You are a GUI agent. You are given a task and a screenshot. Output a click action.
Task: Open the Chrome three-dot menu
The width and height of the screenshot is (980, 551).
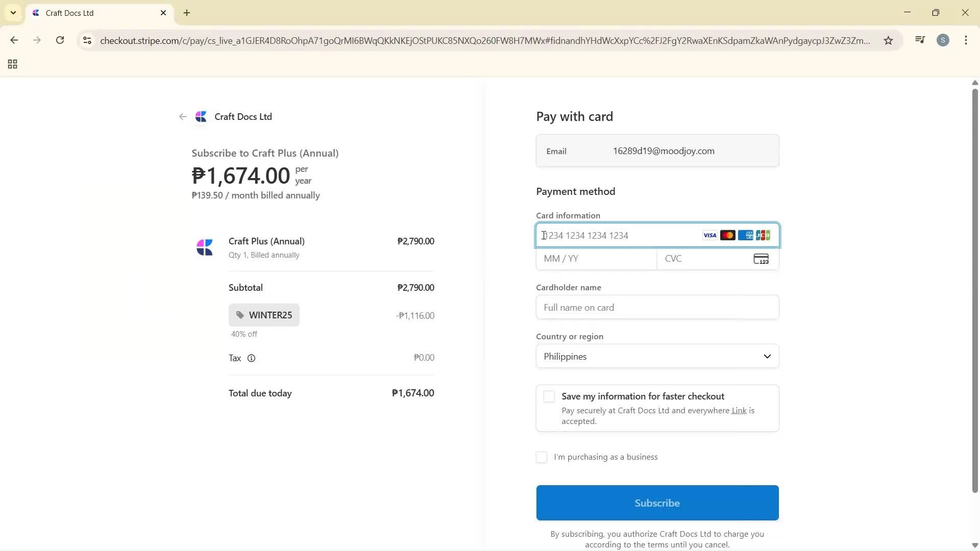(x=966, y=40)
